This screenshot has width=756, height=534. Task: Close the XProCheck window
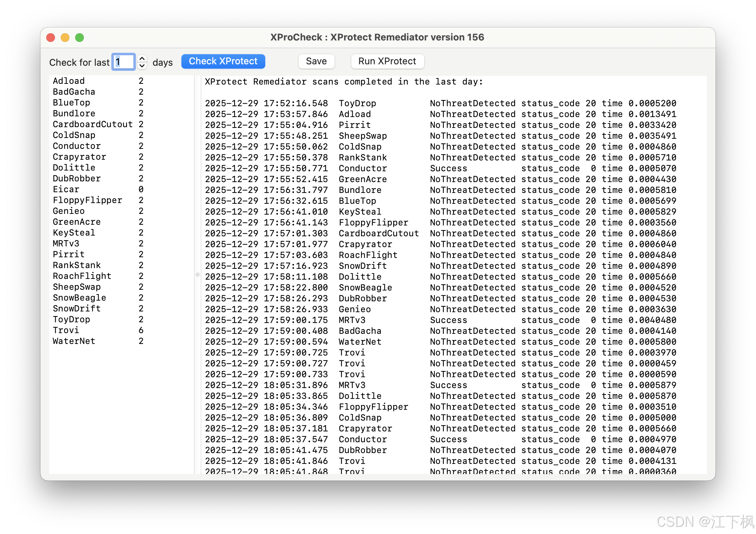click(x=51, y=38)
